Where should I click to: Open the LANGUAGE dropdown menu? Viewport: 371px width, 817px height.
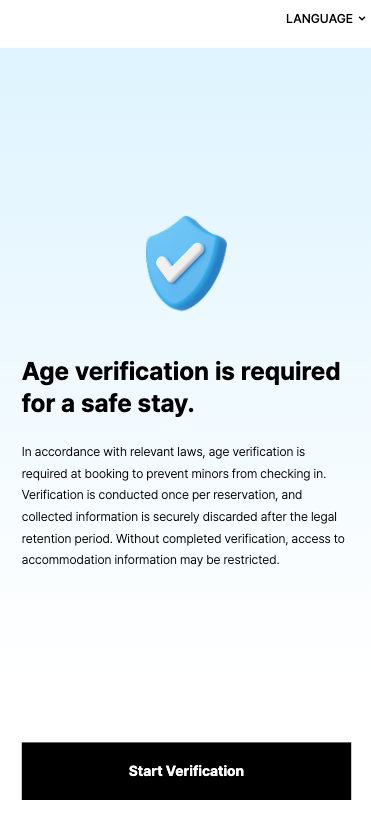coord(326,19)
